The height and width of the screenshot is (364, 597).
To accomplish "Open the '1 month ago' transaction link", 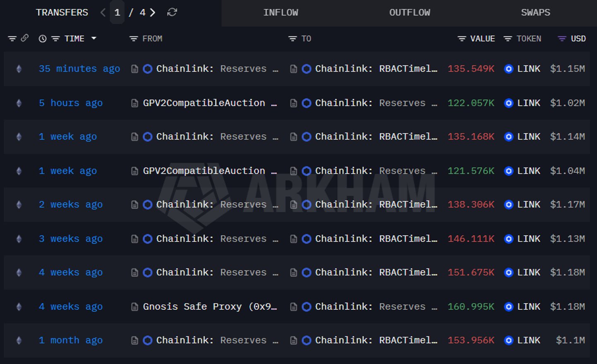I will coord(71,340).
